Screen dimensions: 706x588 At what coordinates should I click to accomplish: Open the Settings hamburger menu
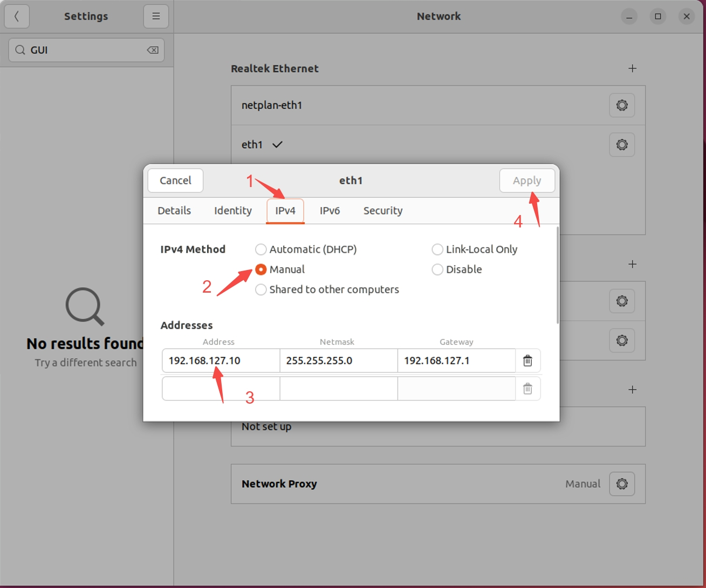click(x=156, y=16)
